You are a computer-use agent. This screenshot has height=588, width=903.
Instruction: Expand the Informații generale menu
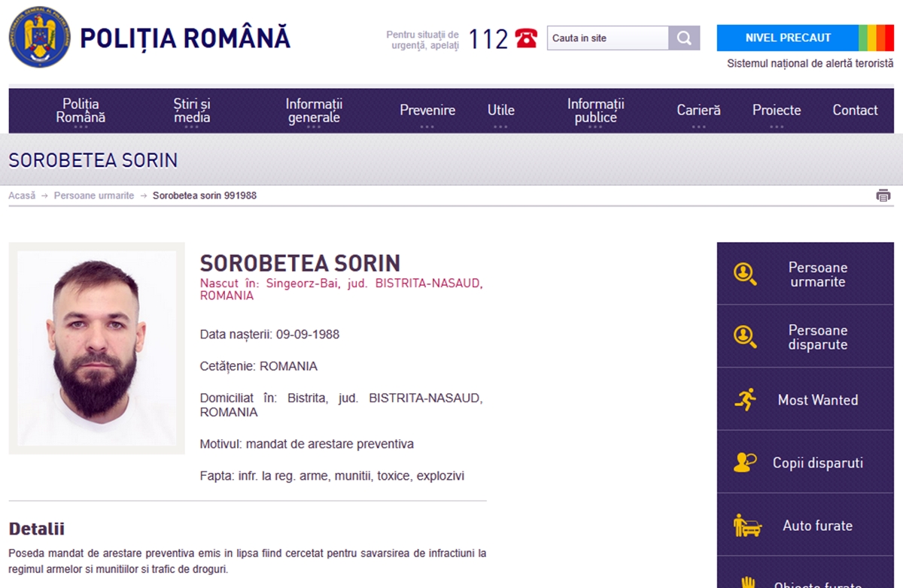(x=314, y=111)
